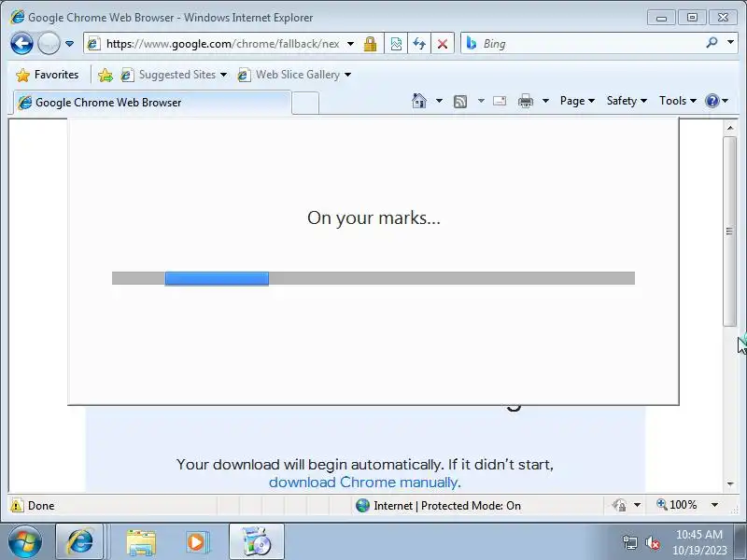Open the Safety menu

[x=627, y=101]
